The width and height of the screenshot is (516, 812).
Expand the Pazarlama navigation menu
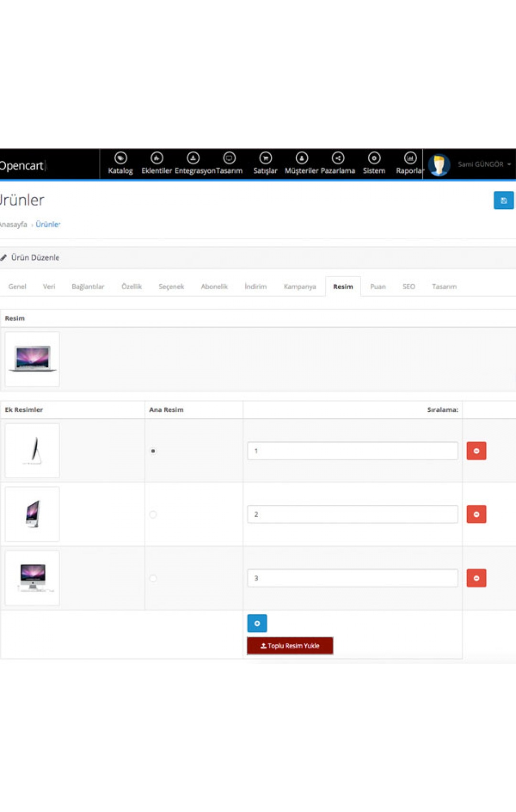click(x=338, y=163)
